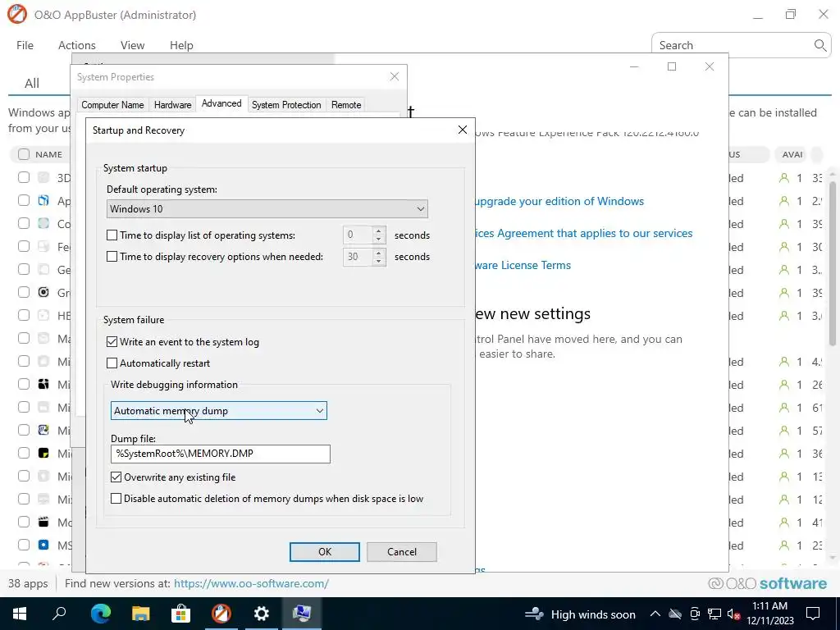840x630 pixels.
Task: Click the O&O AppBuster logo icon in title bar
Action: 16,15
